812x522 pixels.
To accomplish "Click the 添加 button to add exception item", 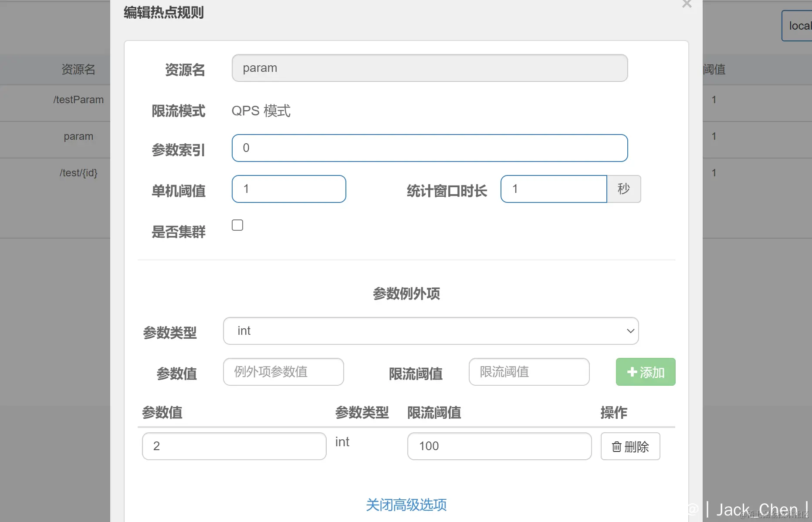I will point(645,372).
